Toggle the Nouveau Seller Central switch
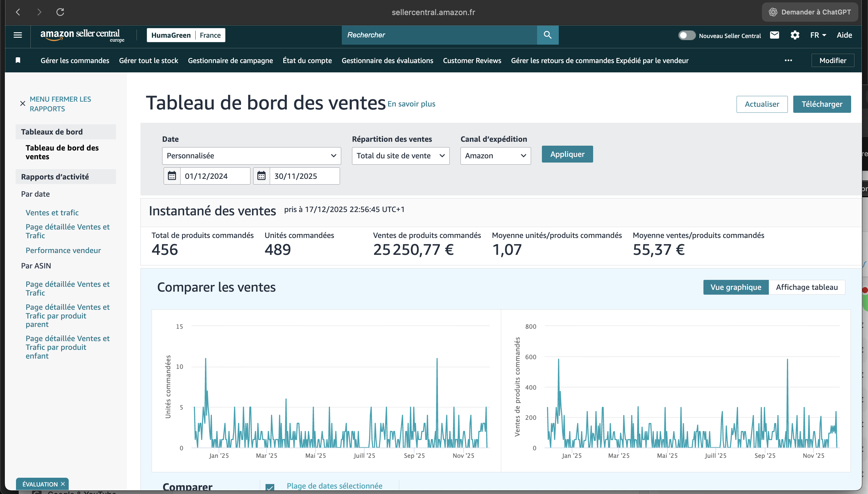 [x=686, y=35]
